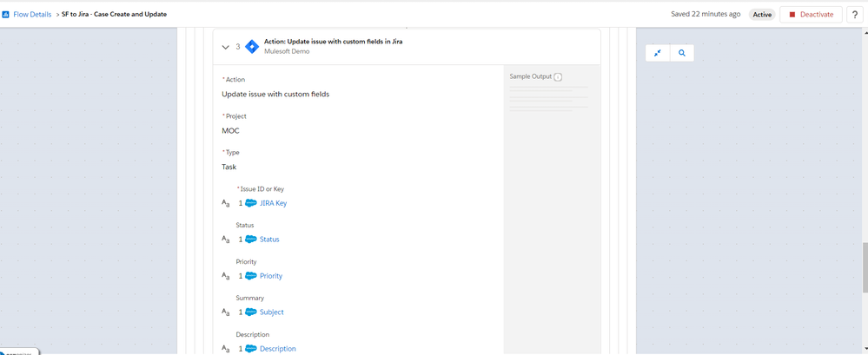
Task: Open the help question mark button
Action: pos(855,15)
